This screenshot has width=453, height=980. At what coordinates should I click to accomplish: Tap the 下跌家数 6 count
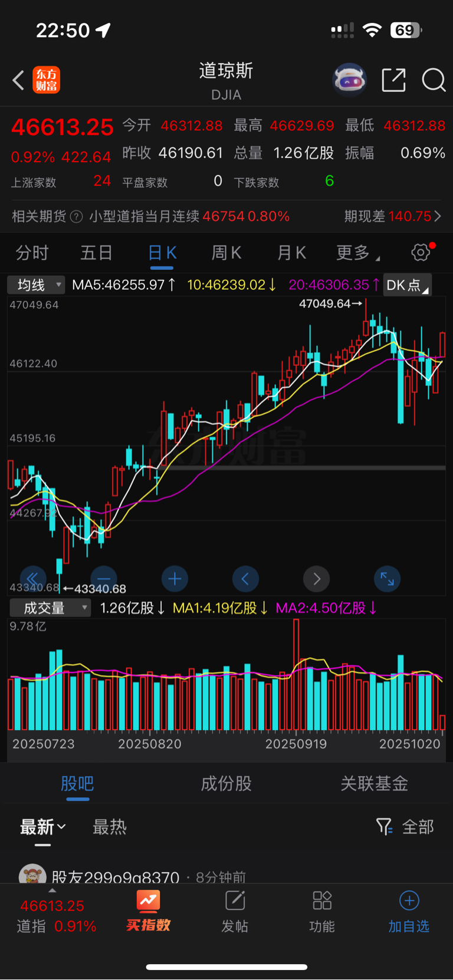coord(330,181)
